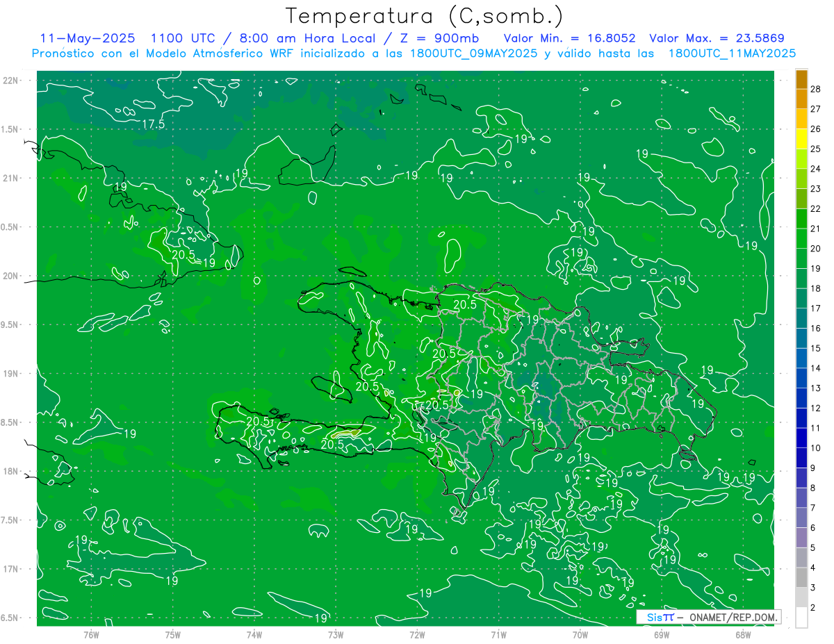This screenshot has height=644, width=834.
Task: Click the legend value "16"
Action: point(816,328)
